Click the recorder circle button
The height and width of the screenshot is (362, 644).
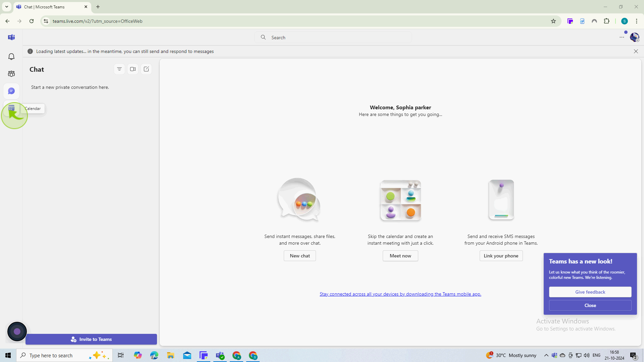(17, 331)
